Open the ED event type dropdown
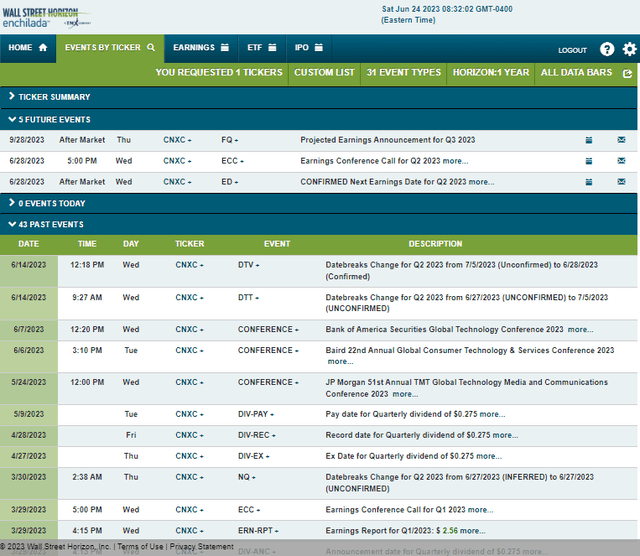 click(x=229, y=182)
